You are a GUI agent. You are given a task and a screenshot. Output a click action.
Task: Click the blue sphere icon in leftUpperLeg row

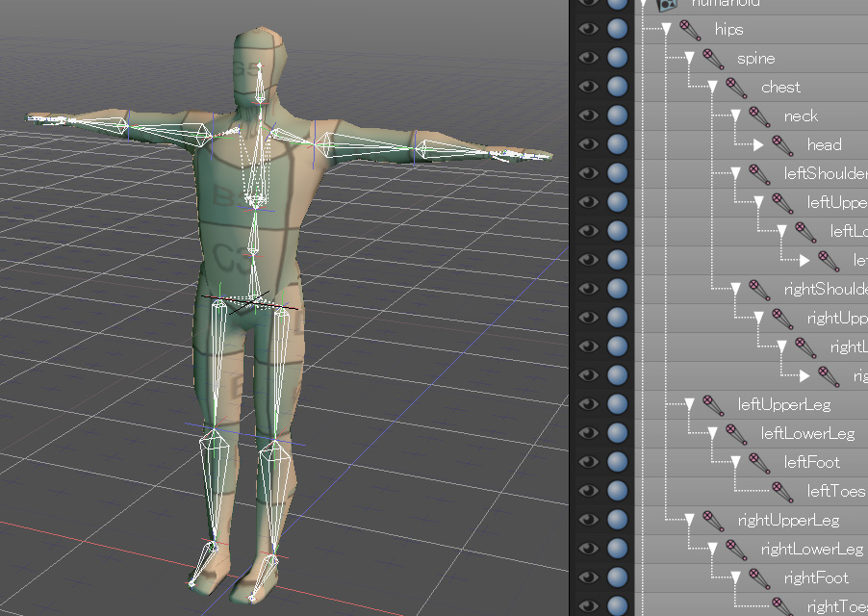tap(617, 403)
